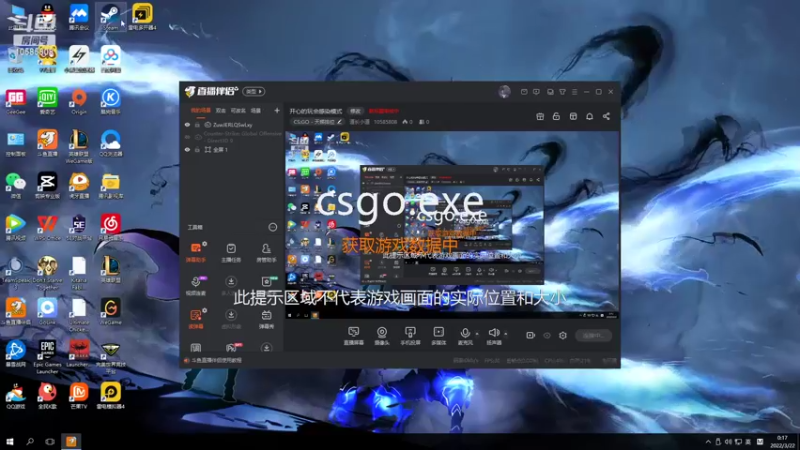Click the stream preview canvas
The height and width of the screenshot is (450, 800).
pyautogui.click(x=452, y=225)
